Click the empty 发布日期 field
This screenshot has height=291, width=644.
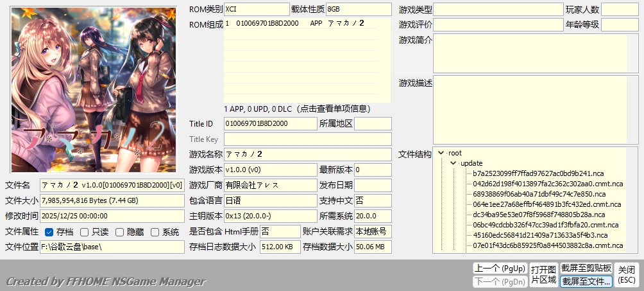[x=373, y=185]
